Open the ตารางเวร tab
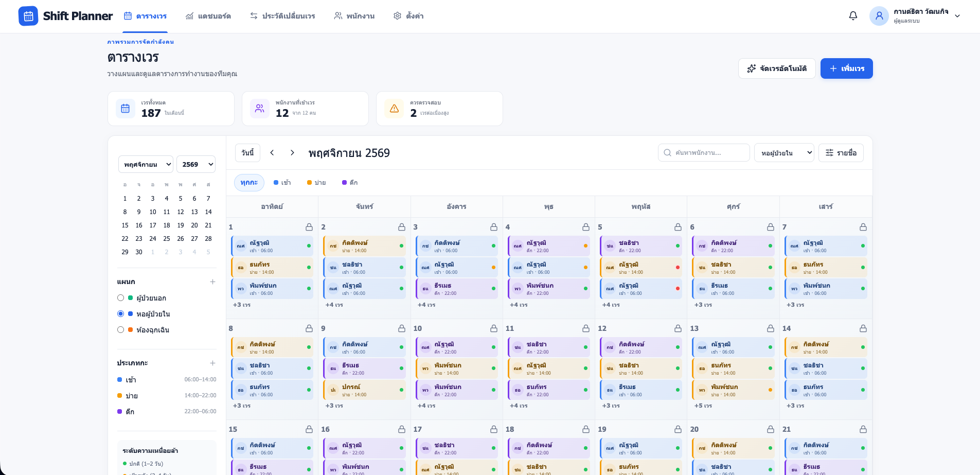Screen dimensions: 980x475 146,16
